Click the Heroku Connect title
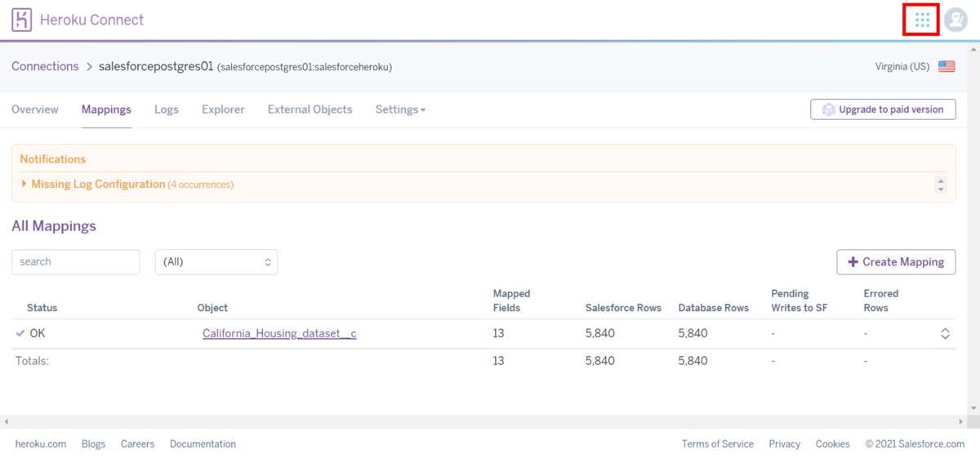 click(91, 20)
